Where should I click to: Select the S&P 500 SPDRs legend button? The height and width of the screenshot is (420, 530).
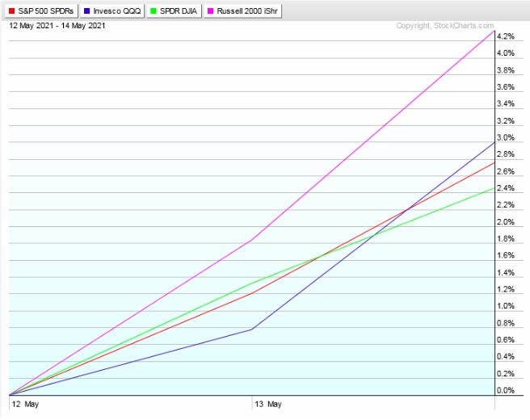coord(41,10)
